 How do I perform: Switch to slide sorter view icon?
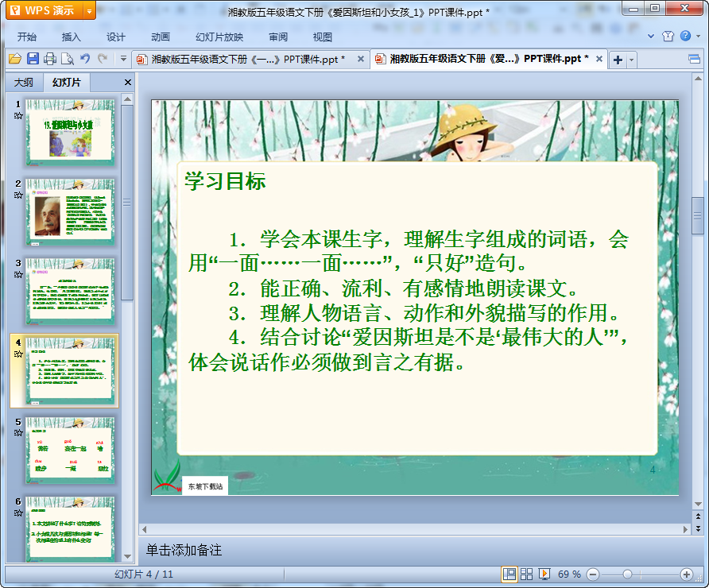click(x=527, y=574)
